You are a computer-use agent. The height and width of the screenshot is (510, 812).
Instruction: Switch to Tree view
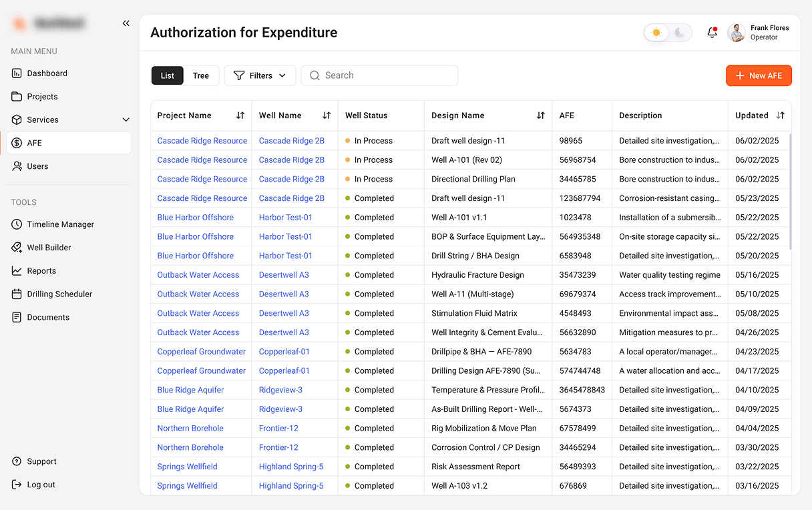201,75
